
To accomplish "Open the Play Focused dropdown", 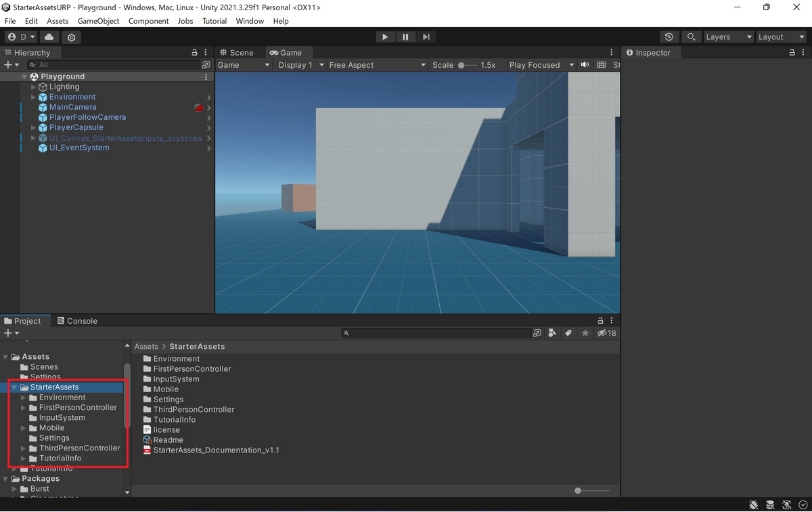I will [x=541, y=65].
